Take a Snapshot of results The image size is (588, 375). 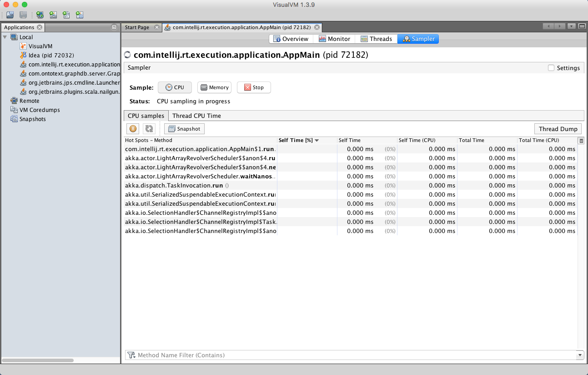(x=184, y=129)
